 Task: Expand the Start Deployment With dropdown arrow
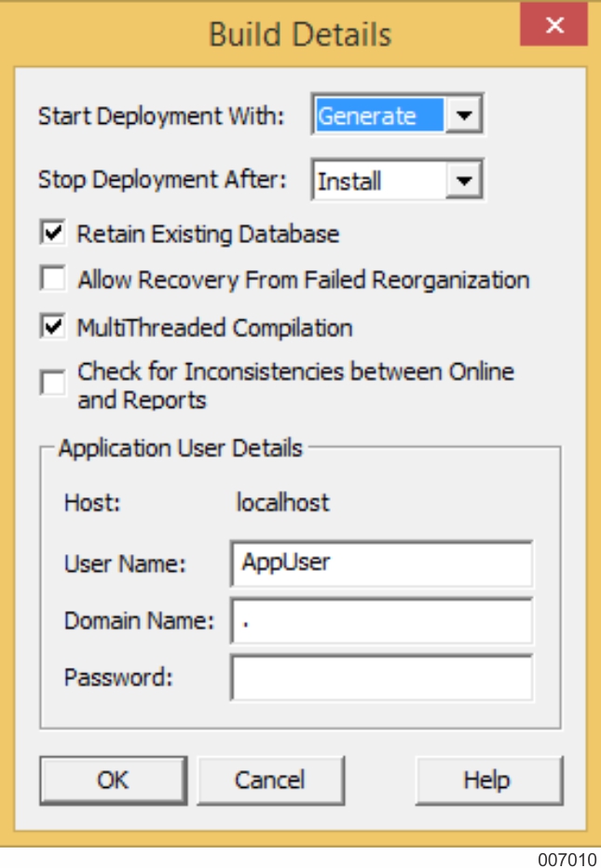point(464,115)
